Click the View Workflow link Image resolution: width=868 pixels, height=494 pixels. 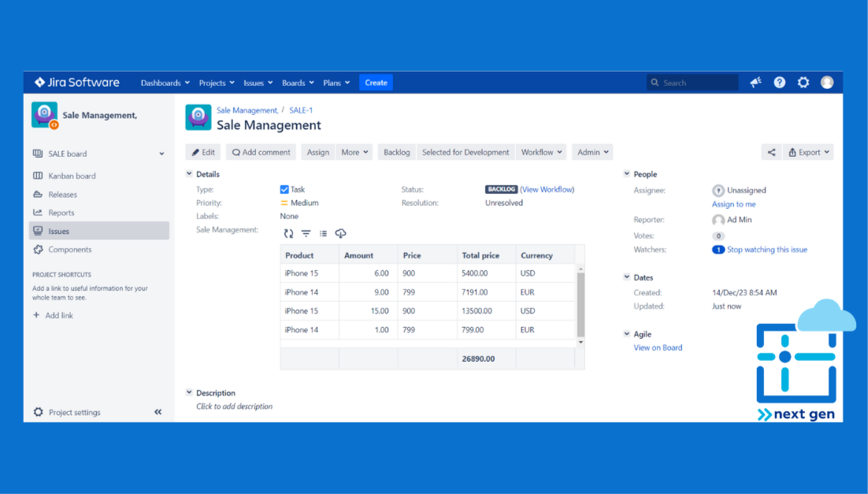pyautogui.click(x=547, y=189)
